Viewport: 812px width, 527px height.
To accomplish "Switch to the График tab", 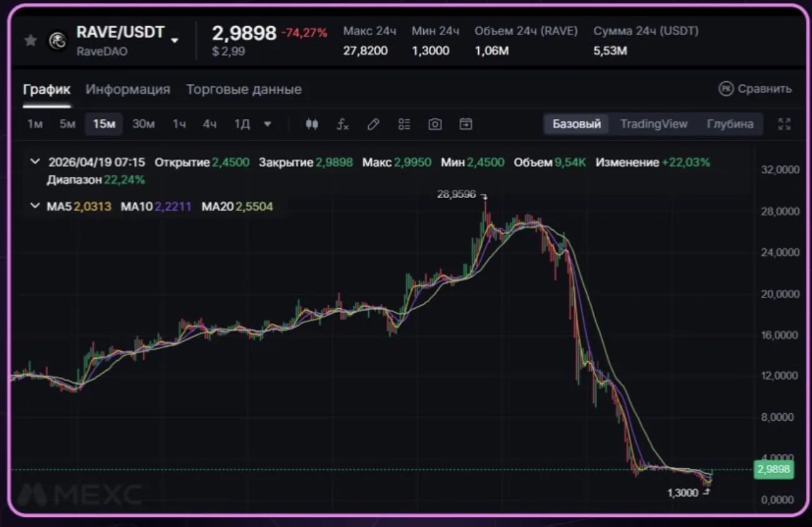I will pos(47,89).
